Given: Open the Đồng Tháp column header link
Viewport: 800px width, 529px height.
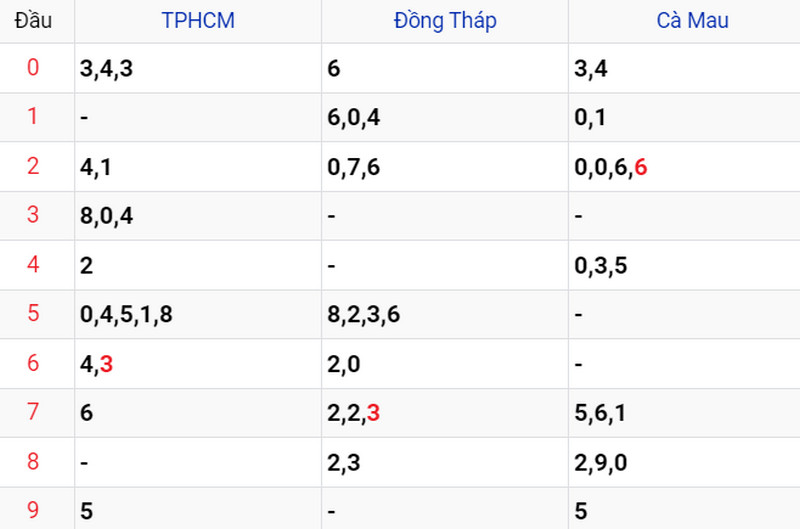Looking at the screenshot, I should click(x=445, y=21).
